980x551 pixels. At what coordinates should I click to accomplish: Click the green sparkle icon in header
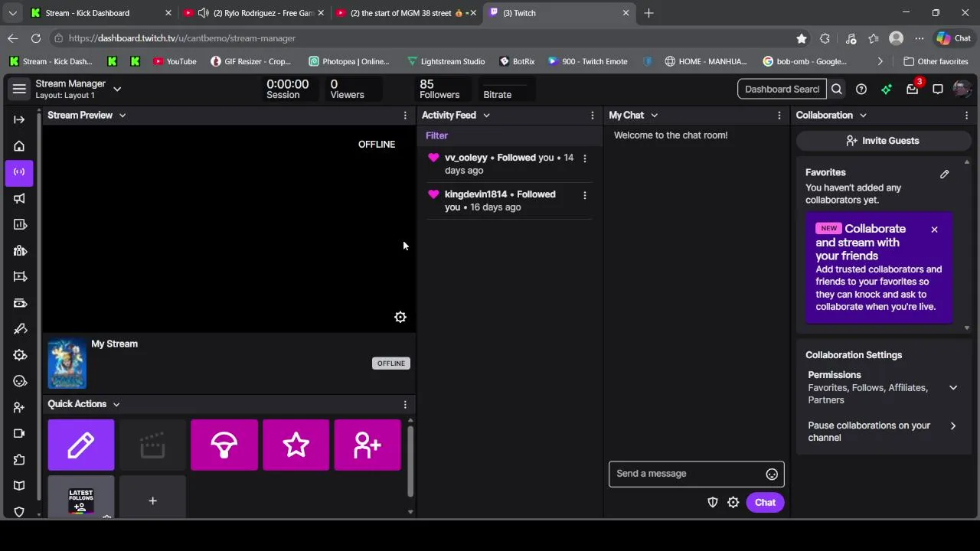887,89
